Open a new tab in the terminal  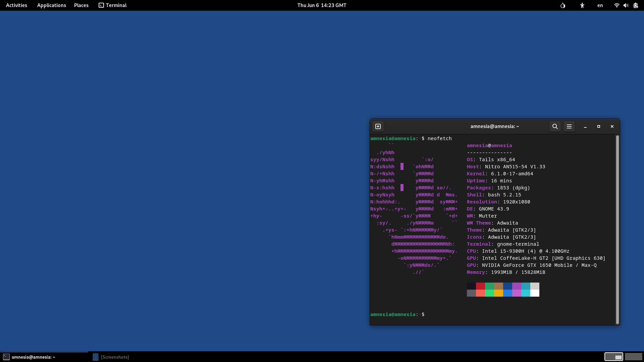tap(378, 126)
